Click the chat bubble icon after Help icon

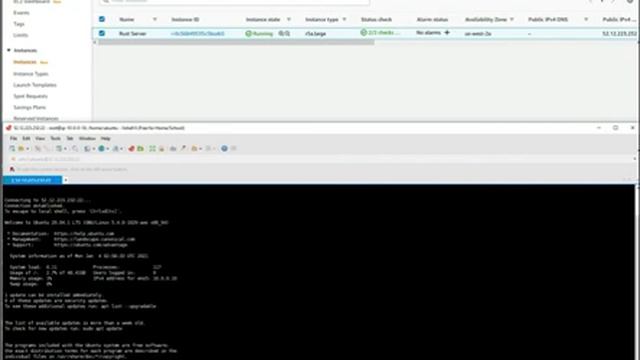click(x=233, y=149)
